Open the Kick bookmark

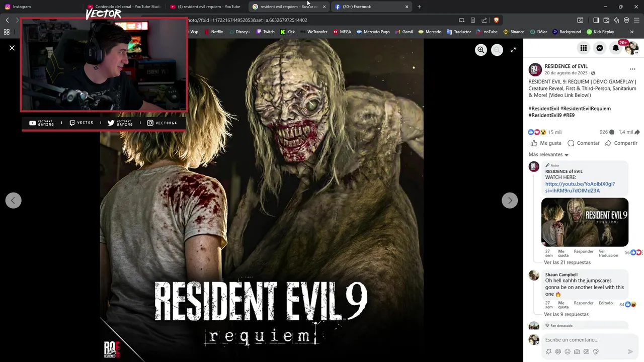click(288, 32)
